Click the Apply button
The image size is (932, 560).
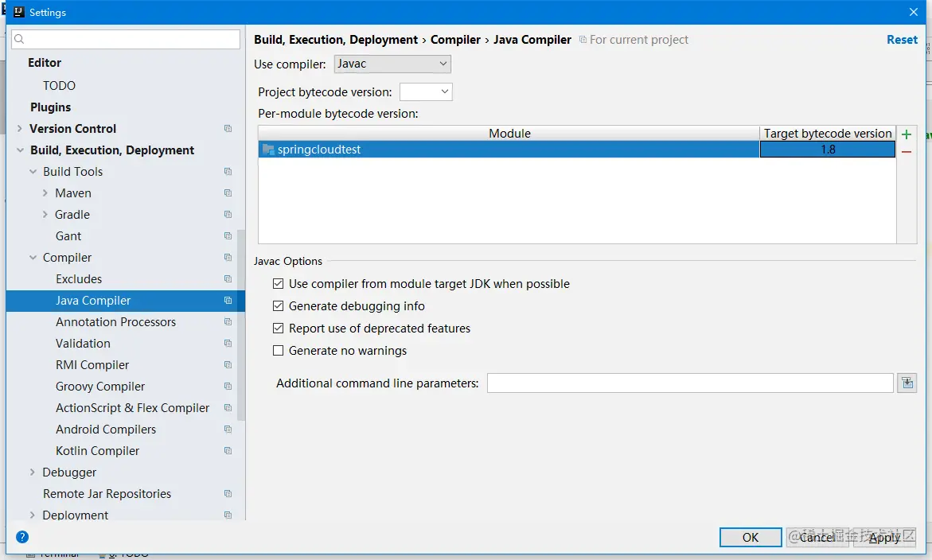pos(884,537)
